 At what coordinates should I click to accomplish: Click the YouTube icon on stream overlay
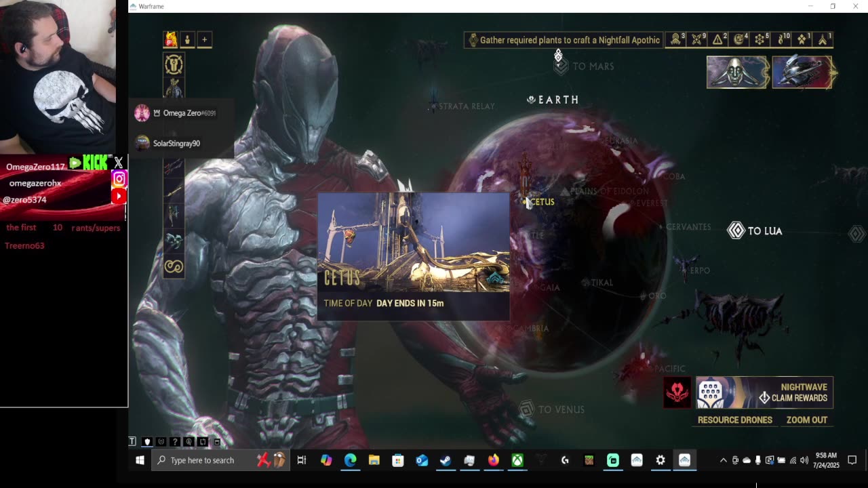[119, 196]
